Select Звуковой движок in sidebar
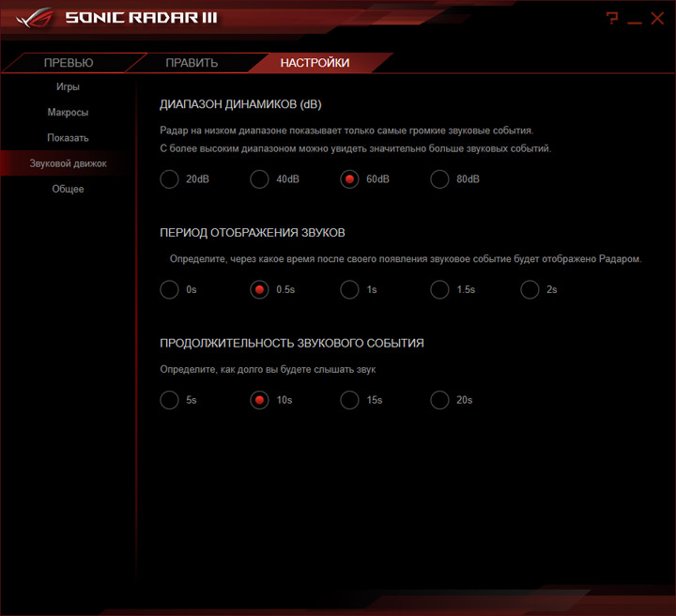Screen dimensions: 676x616 tap(68, 163)
